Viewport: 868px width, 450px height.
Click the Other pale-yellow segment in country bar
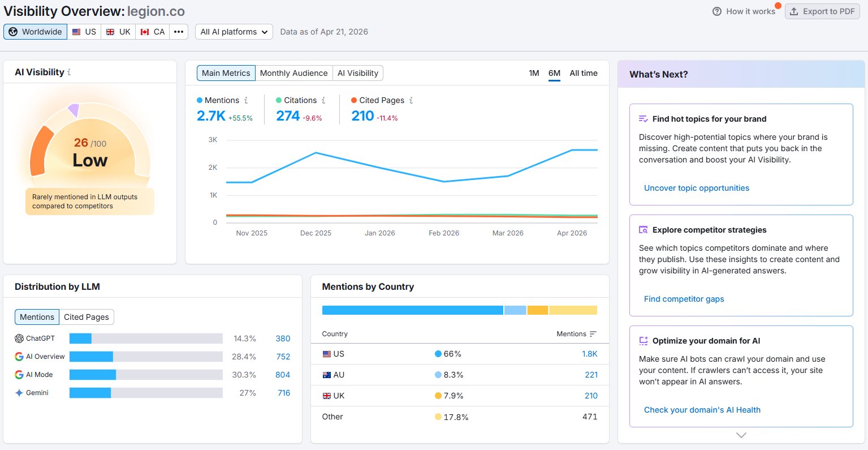click(573, 310)
